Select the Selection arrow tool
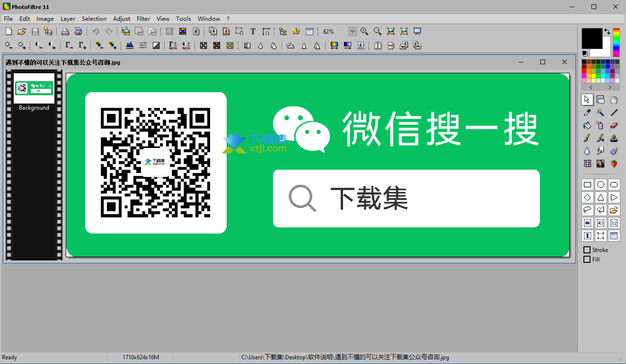626x364 pixels. (x=587, y=100)
